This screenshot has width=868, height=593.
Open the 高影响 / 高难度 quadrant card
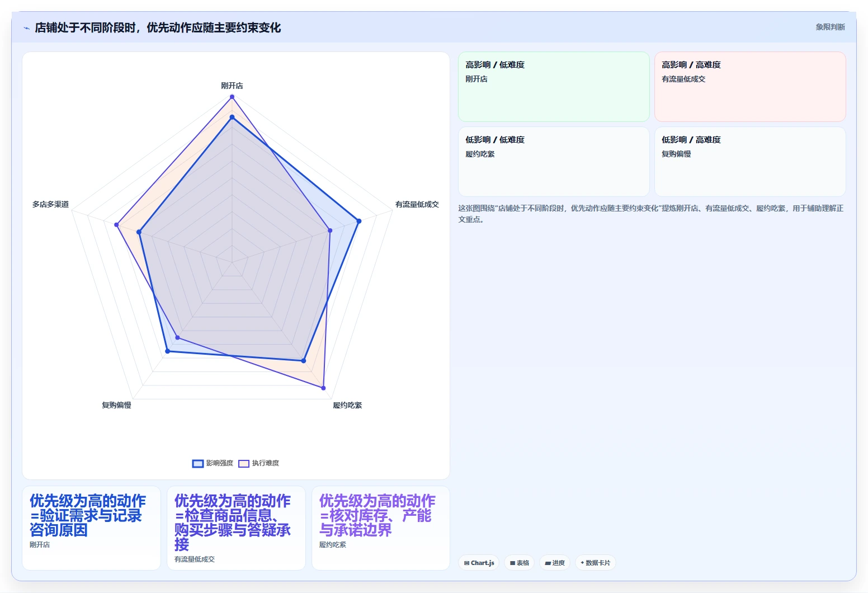(750, 87)
